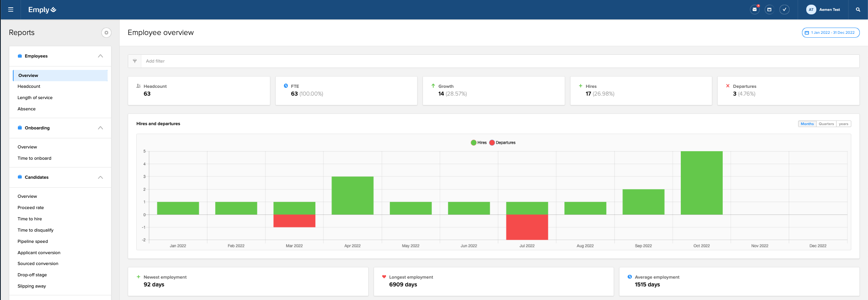Open the mail inbox icon
Viewport: 868px width, 300px height.
pyautogui.click(x=755, y=10)
